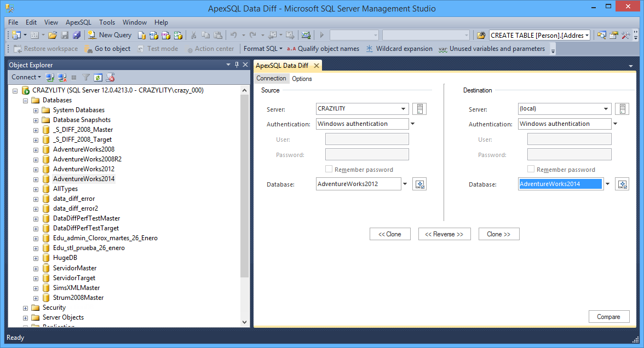Close the Object Explorer panel
Viewport: 644px width, 348px height.
(x=245, y=65)
